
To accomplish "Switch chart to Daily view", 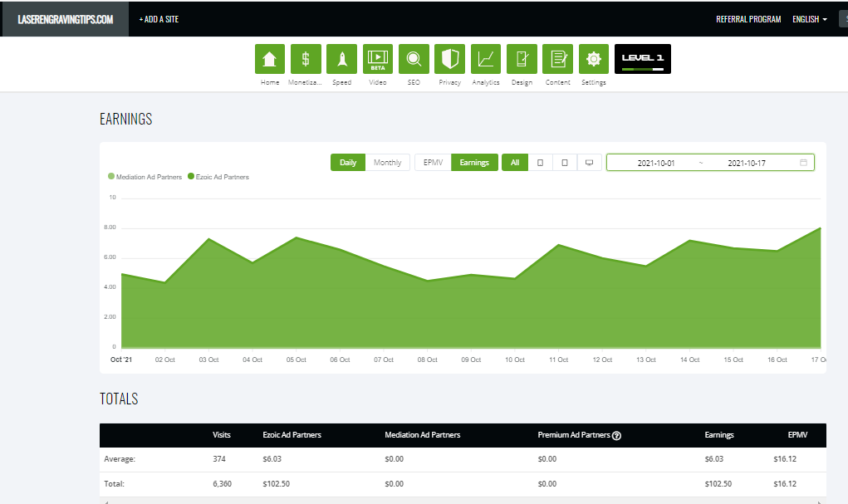I will [348, 162].
